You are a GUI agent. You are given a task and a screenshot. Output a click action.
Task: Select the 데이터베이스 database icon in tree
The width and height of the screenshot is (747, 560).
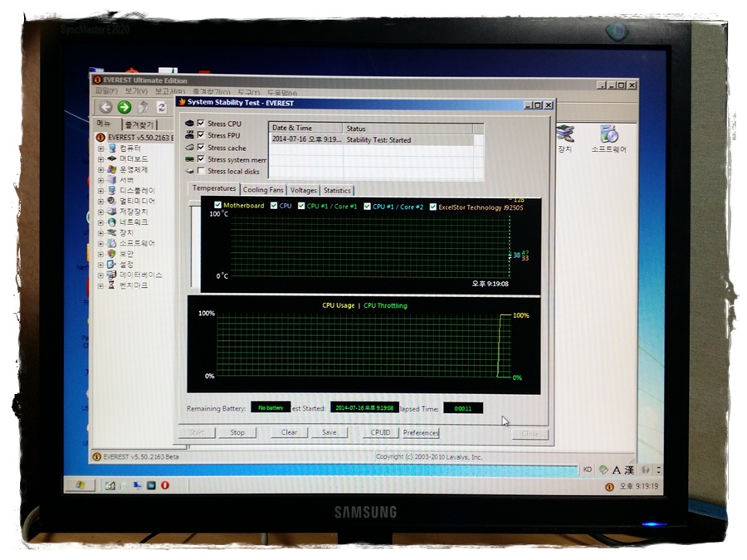[112, 275]
